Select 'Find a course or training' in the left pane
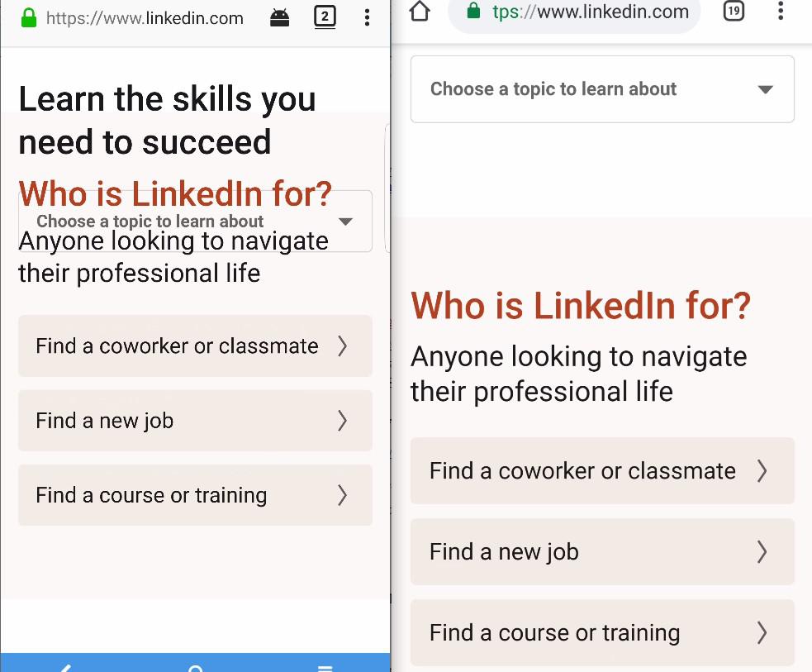812x672 pixels. 195,495
